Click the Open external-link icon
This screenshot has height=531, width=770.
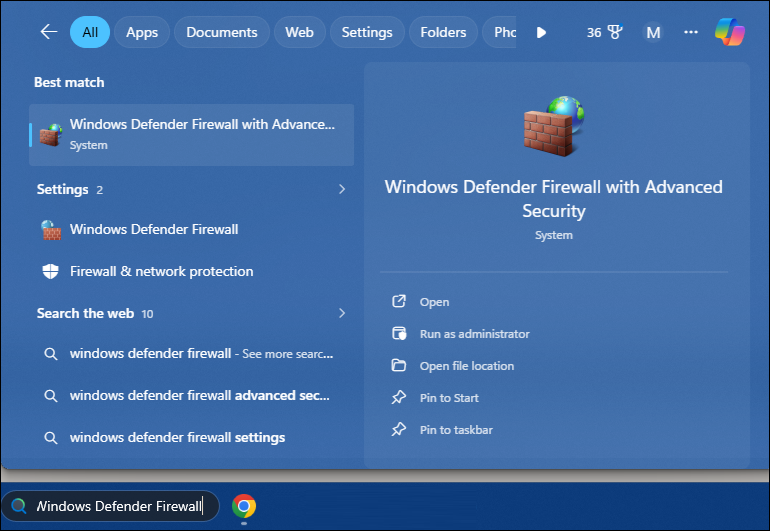tap(399, 301)
